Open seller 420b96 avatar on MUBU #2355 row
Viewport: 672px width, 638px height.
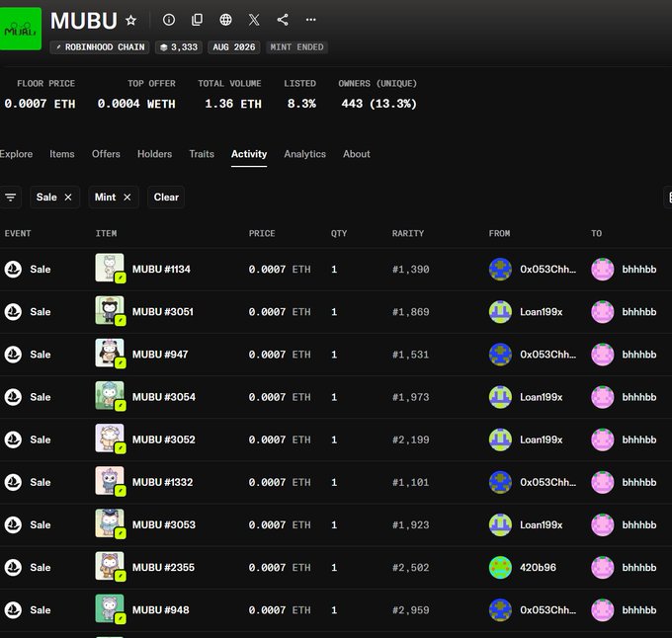[x=501, y=567]
